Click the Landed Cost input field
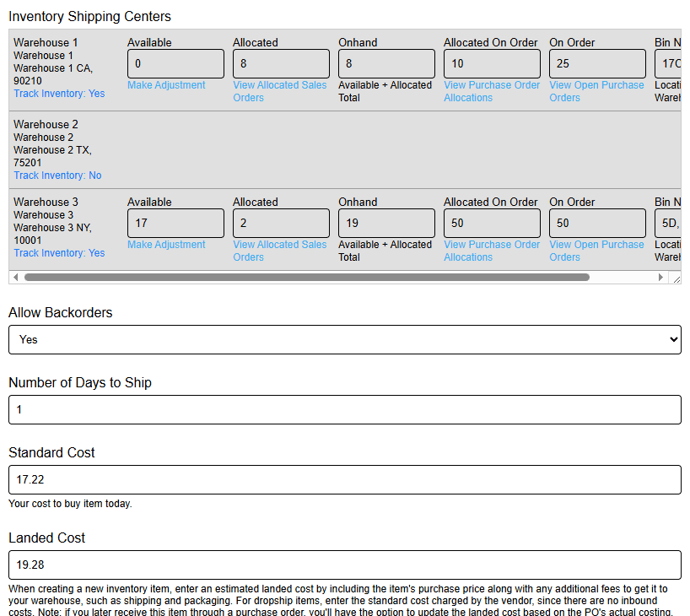This screenshot has width=690, height=616. pyautogui.click(x=345, y=565)
